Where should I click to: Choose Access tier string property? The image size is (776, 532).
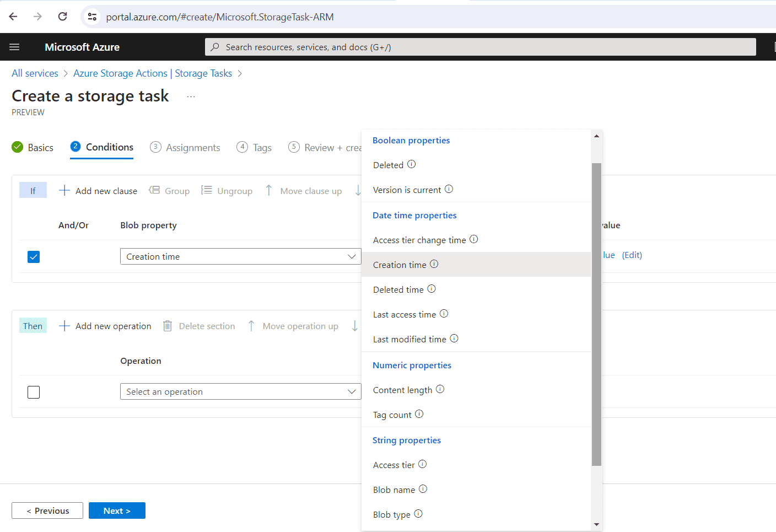click(x=476, y=465)
